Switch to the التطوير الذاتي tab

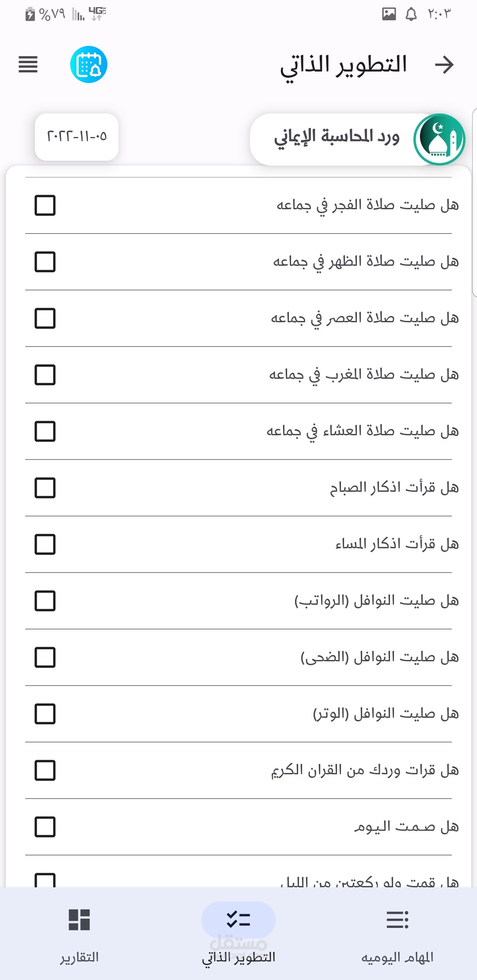coord(238,931)
